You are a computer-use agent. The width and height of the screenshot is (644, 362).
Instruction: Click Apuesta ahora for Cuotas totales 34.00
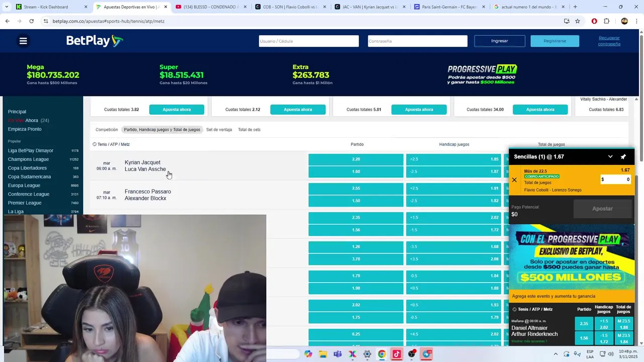pos(540,110)
